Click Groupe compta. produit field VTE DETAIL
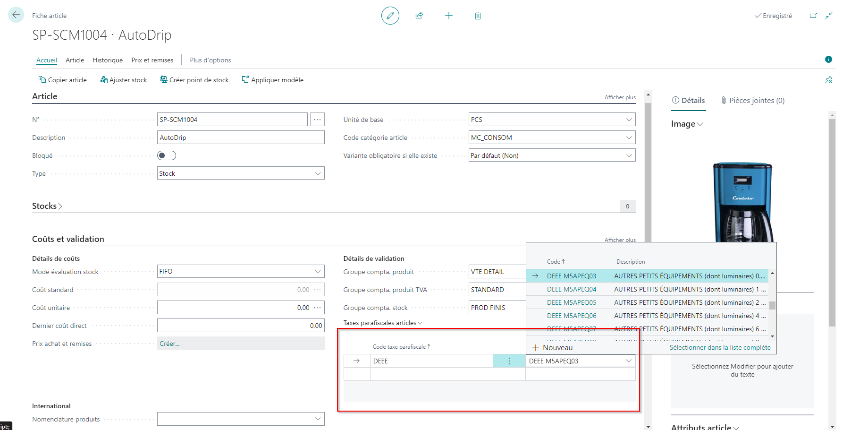868x430 pixels. coord(497,272)
